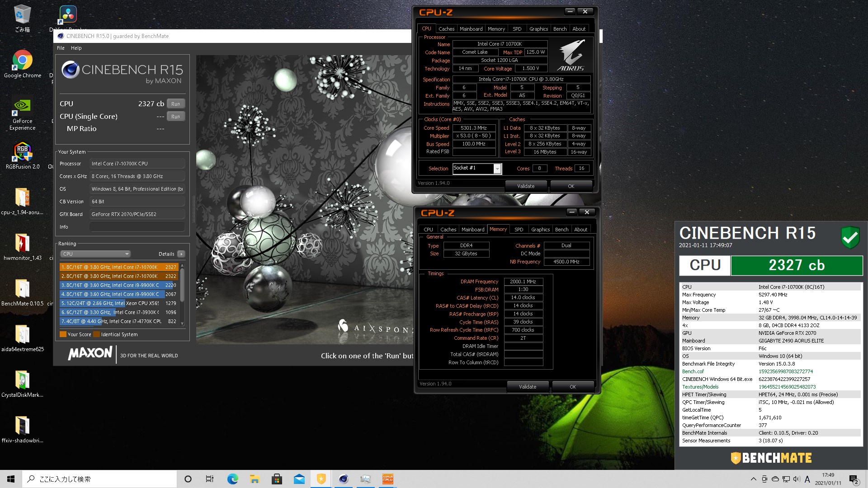Open the RGBFusion 2.0 desktop shortcut
This screenshot has width=868, height=488.
pos(22,156)
